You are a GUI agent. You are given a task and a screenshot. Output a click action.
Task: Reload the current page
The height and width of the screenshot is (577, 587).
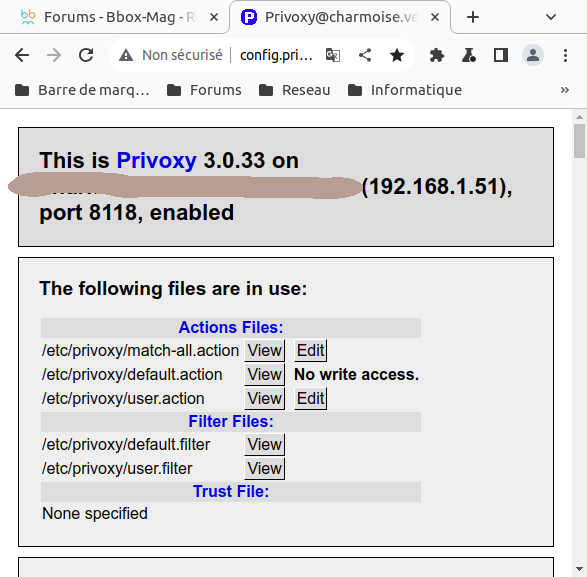point(86,55)
